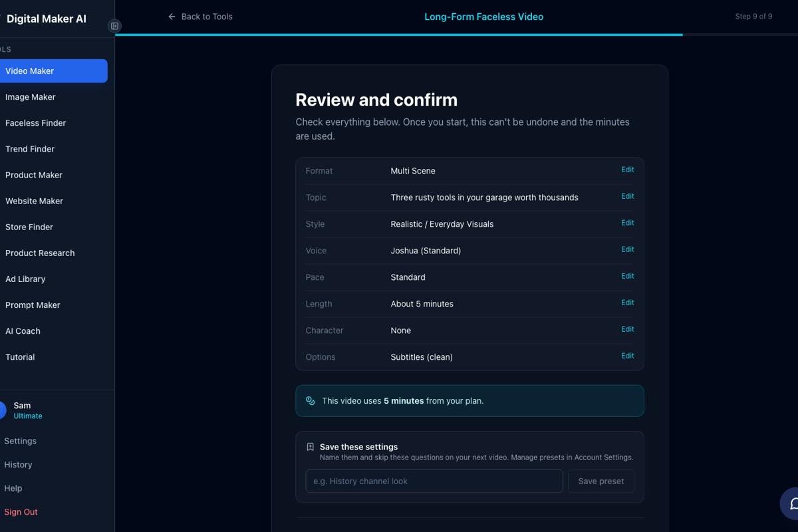
Task: Click the bookmark icon beside Save these settings
Action: (310, 447)
